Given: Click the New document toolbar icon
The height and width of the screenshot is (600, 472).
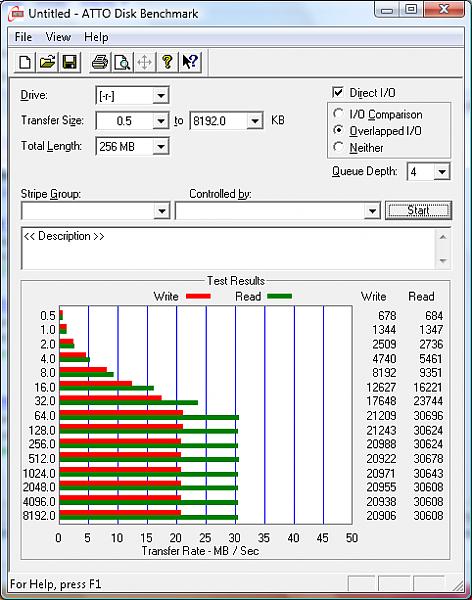Looking at the screenshot, I should 24,62.
